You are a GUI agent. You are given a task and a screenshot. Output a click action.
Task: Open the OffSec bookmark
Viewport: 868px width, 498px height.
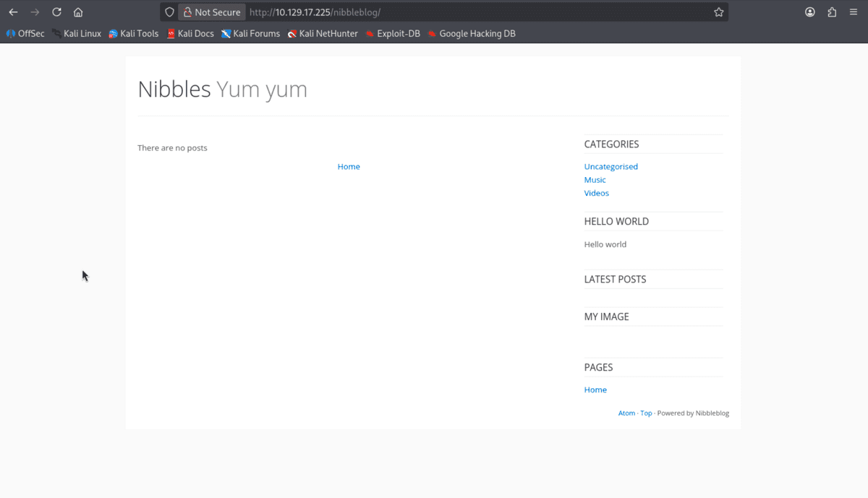[25, 33]
